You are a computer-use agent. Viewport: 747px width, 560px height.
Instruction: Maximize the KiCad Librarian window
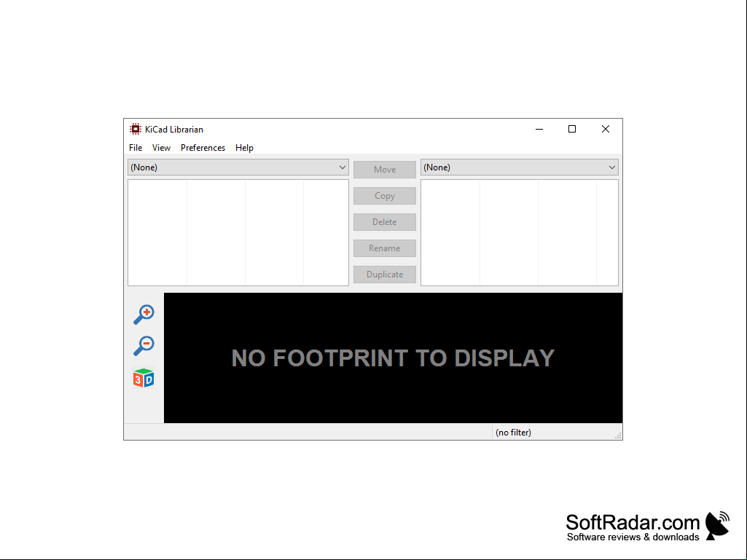(572, 129)
